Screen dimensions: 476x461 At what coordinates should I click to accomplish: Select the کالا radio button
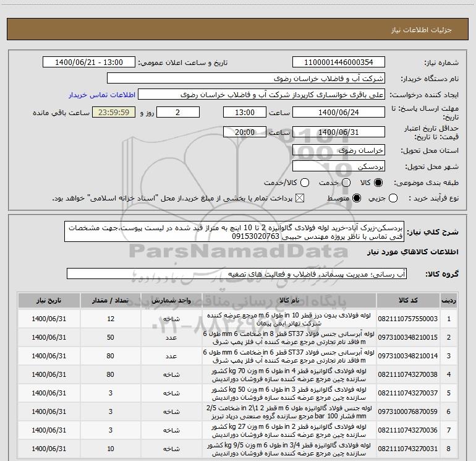(378, 183)
